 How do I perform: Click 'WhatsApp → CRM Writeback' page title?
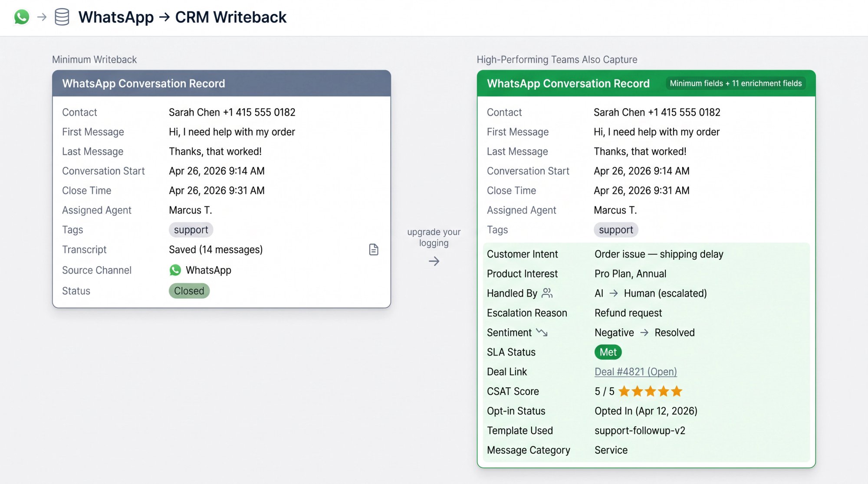pyautogui.click(x=182, y=17)
